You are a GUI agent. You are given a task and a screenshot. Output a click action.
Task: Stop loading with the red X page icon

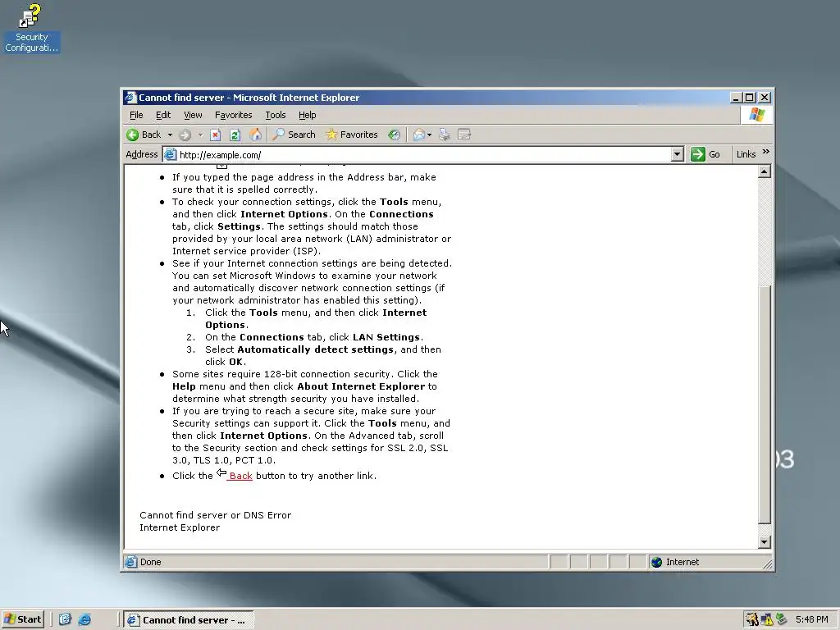(x=216, y=135)
